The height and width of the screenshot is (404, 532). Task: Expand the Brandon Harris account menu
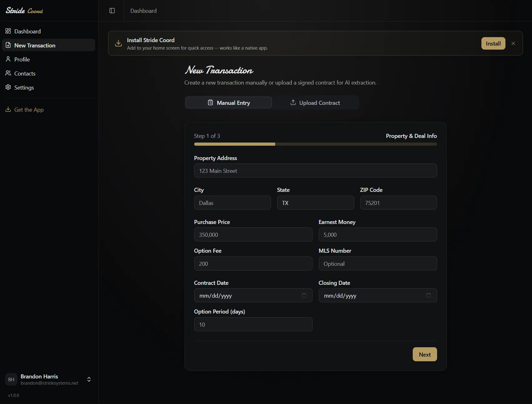coord(89,379)
